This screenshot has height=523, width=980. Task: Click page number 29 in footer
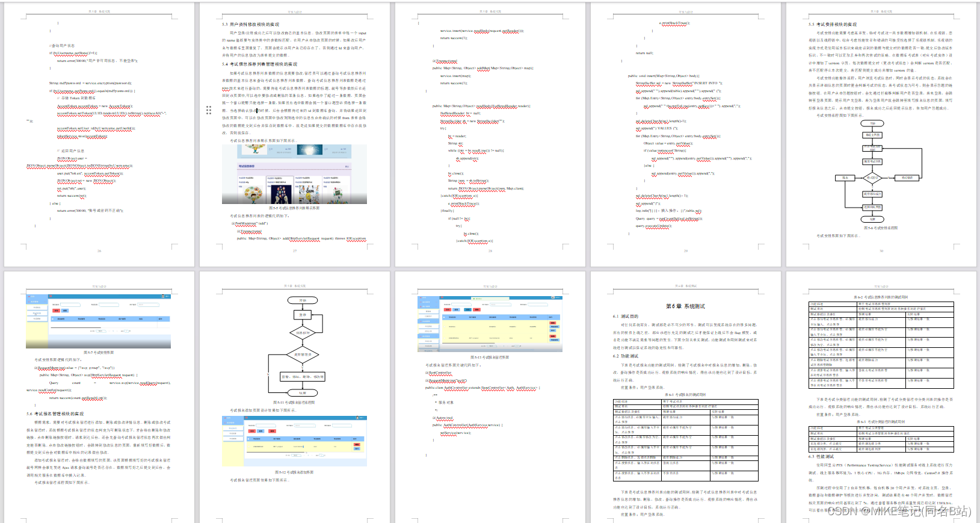685,251
